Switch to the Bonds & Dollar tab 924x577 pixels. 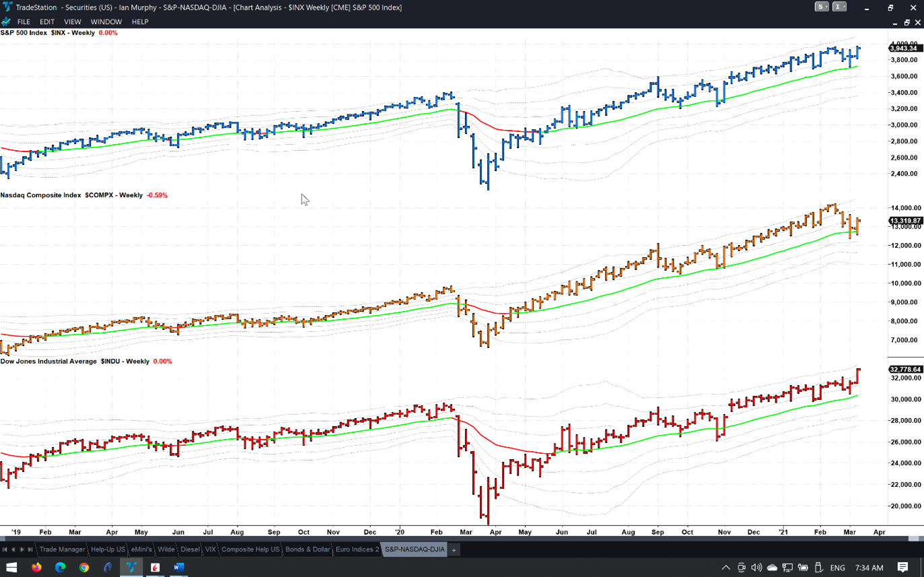[x=308, y=549]
